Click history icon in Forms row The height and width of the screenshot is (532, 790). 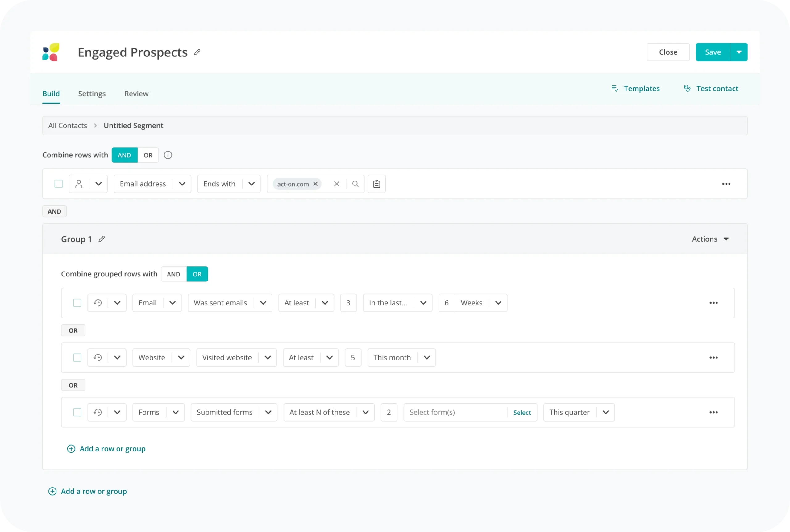pos(98,412)
